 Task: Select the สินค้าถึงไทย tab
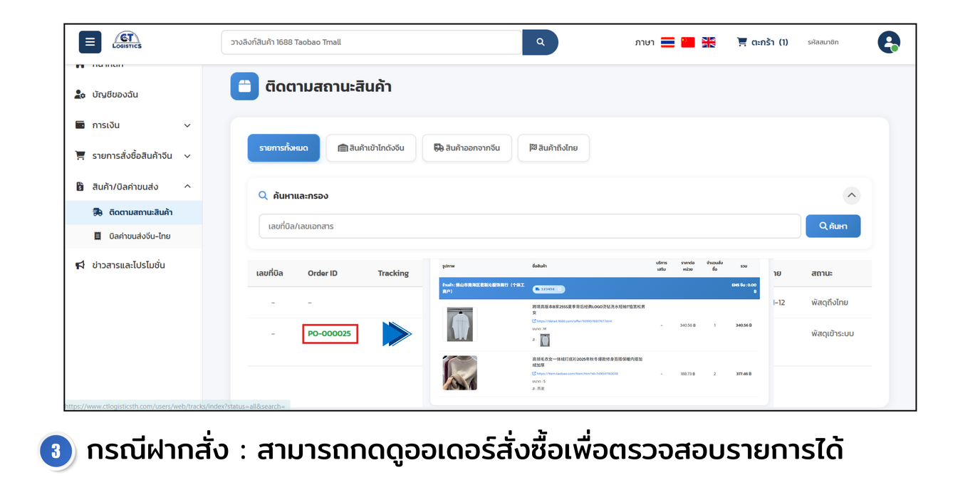point(553,148)
